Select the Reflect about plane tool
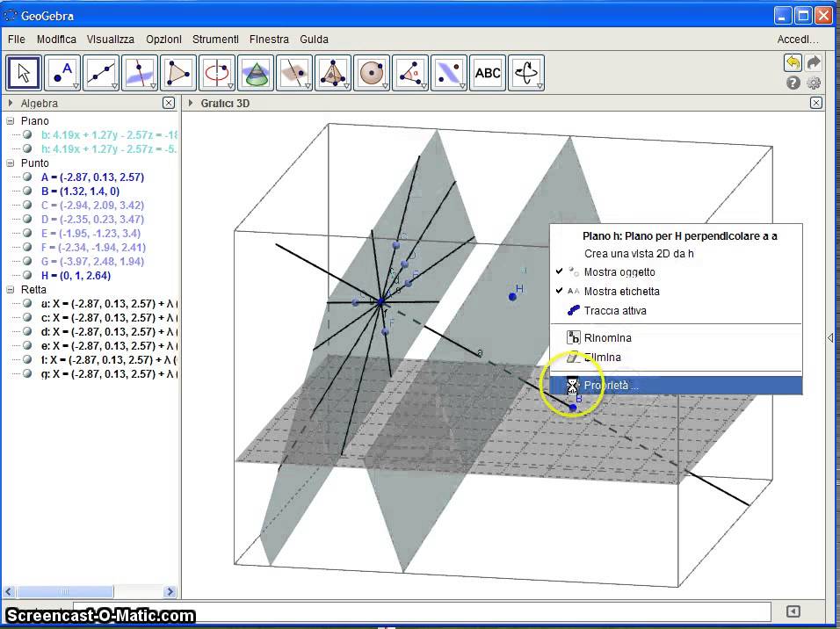This screenshot has width=840, height=629. 448,73
